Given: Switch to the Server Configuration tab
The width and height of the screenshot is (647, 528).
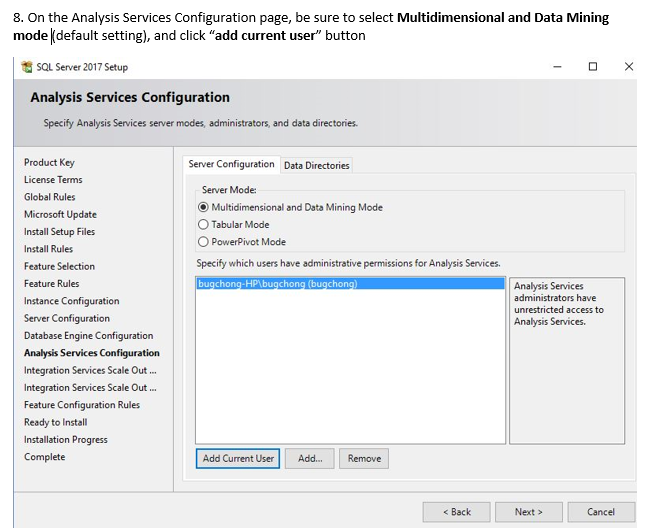Looking at the screenshot, I should pos(231,164).
